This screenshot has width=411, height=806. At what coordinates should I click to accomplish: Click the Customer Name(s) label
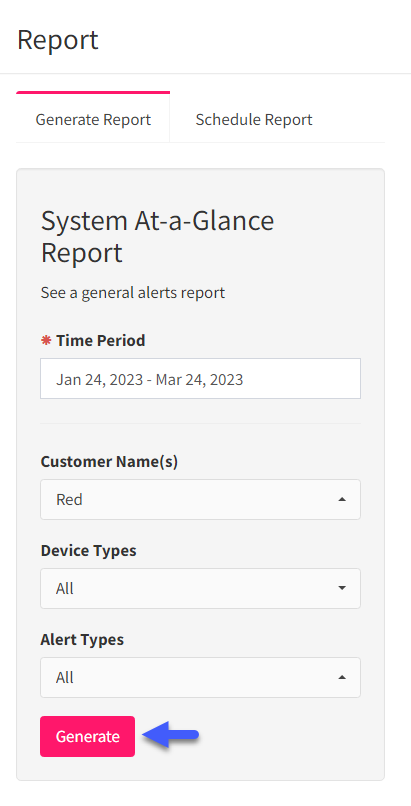[109, 462]
